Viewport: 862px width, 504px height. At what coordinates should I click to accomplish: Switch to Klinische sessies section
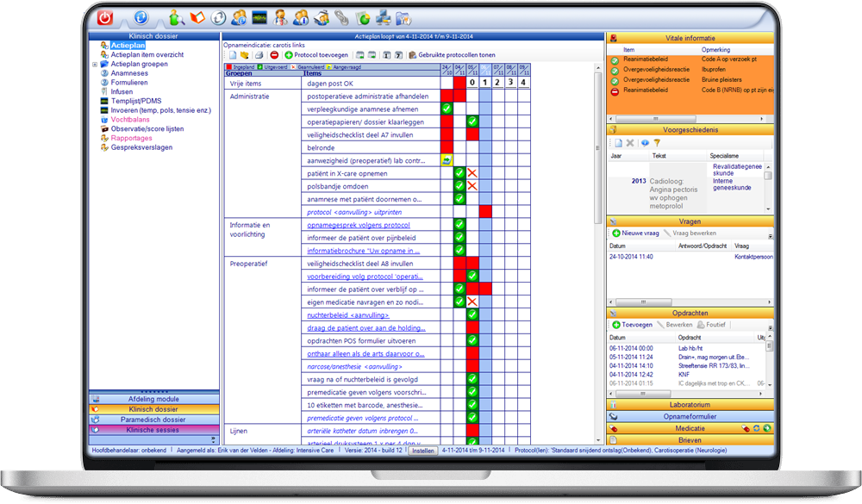[x=154, y=430]
